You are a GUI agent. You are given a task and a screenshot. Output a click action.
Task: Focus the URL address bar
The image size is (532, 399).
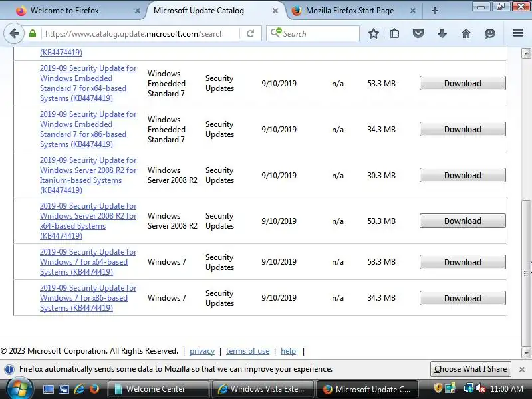134,34
